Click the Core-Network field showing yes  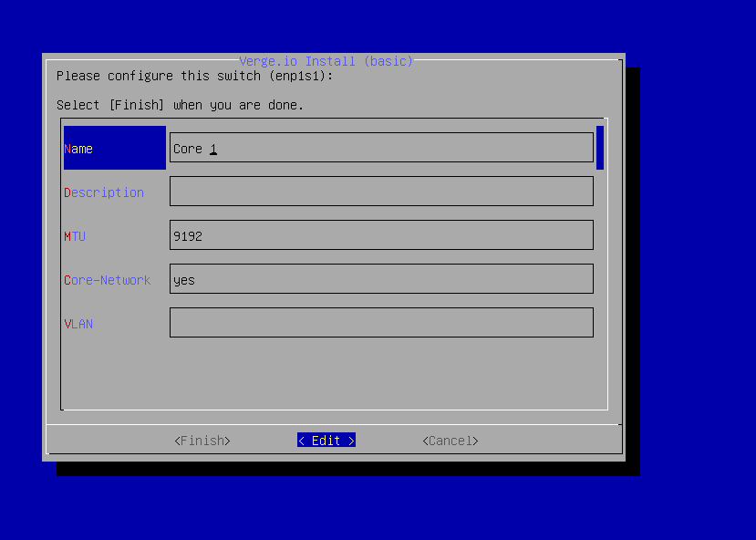(380, 278)
